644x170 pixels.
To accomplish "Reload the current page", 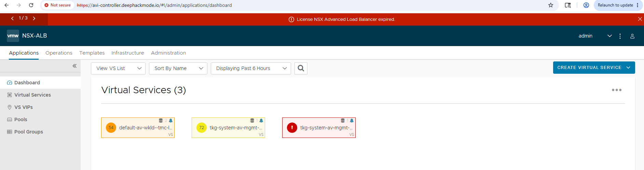I will click(31, 5).
